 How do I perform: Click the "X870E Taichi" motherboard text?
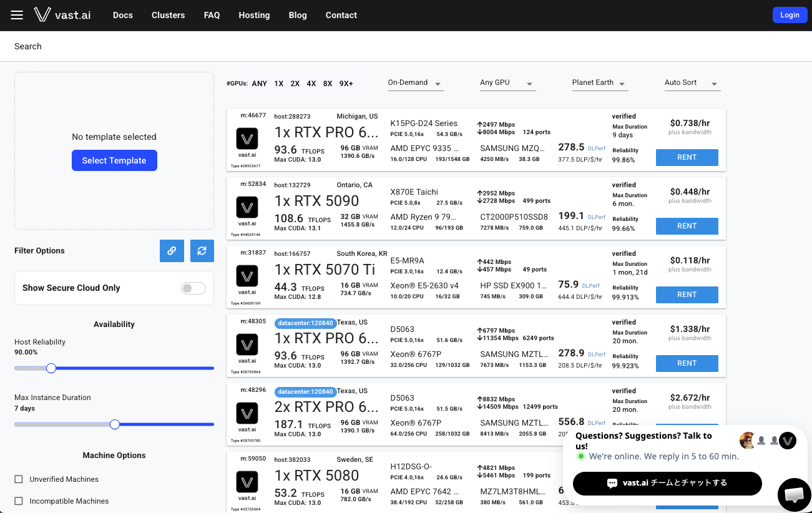pyautogui.click(x=414, y=192)
